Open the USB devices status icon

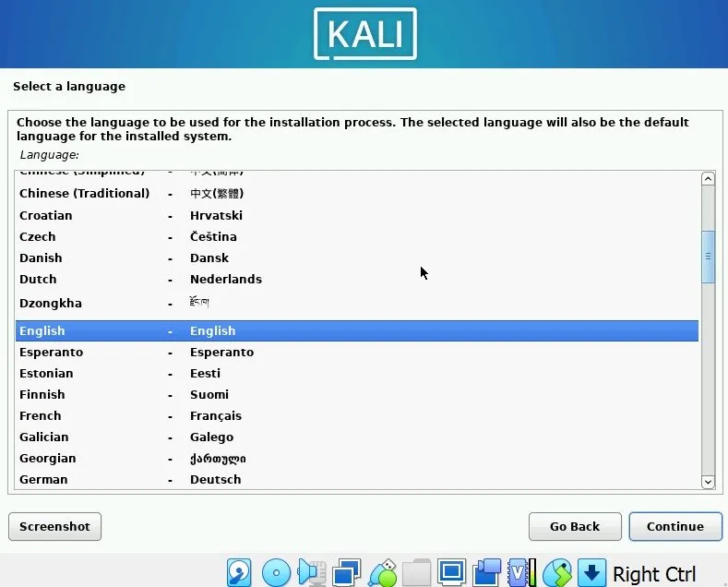tap(383, 572)
